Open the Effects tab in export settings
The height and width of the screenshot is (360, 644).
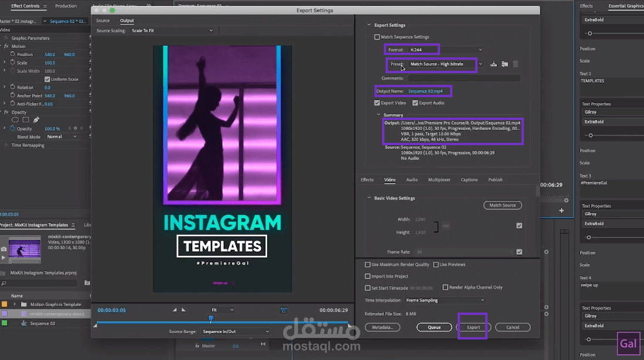tap(367, 180)
